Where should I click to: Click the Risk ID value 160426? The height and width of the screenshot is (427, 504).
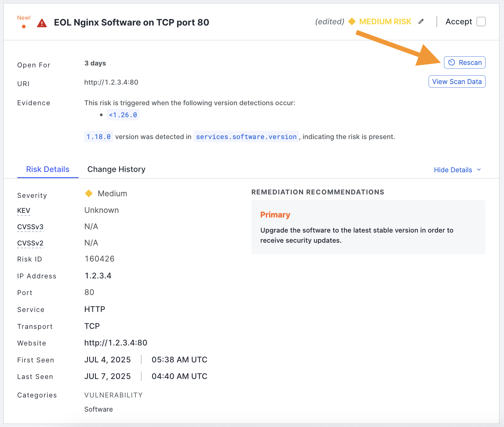point(100,259)
